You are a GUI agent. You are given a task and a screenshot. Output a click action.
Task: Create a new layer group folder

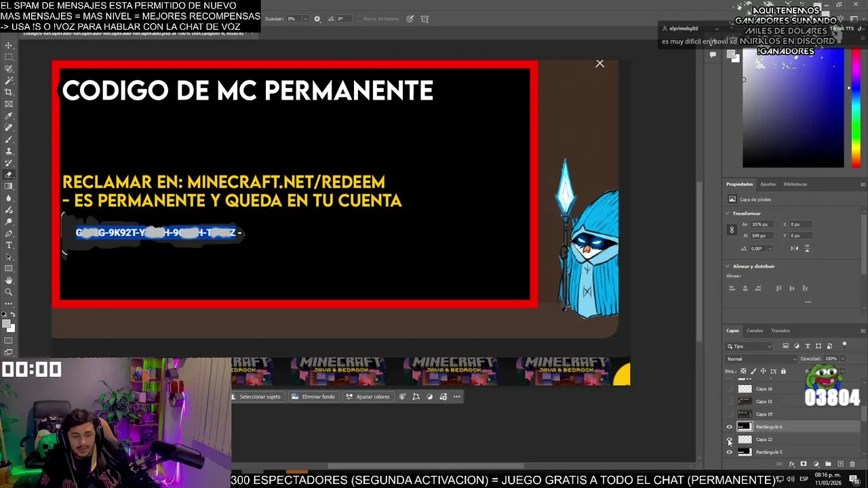(x=828, y=464)
